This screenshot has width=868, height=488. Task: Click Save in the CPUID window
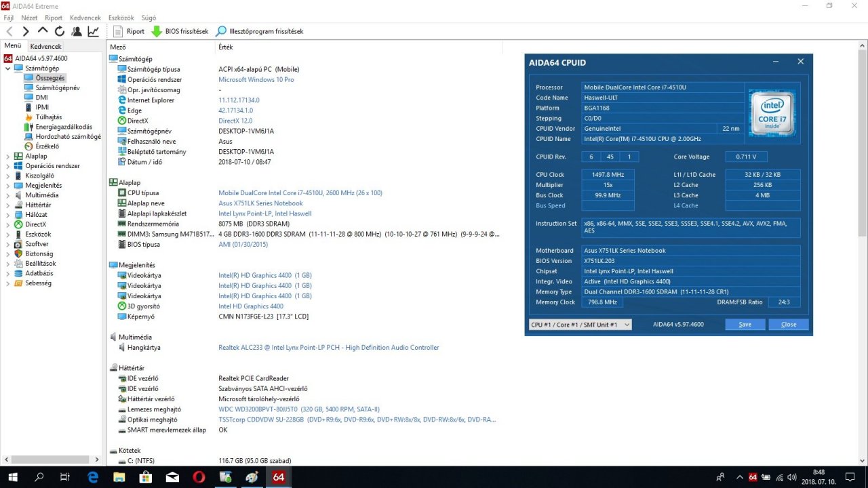coord(745,325)
